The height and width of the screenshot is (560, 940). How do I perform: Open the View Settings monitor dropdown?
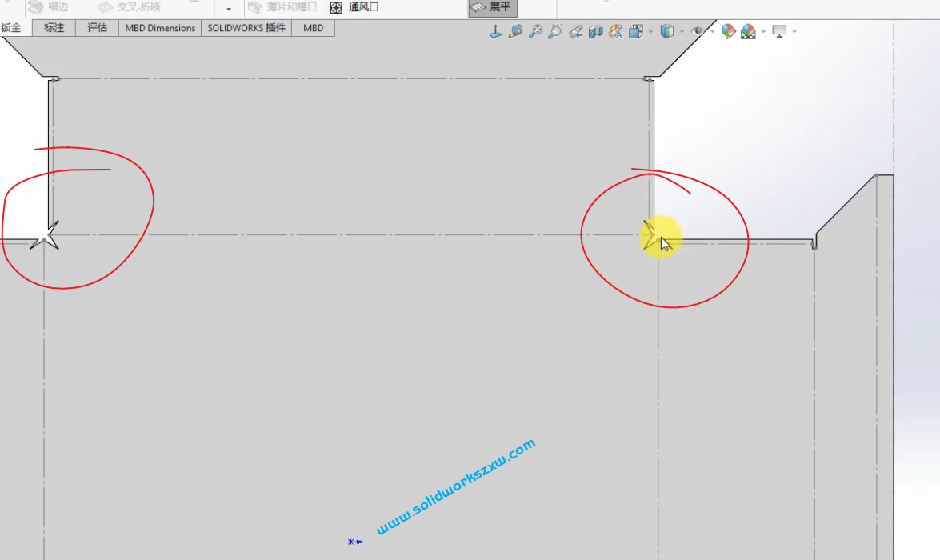coord(794,30)
